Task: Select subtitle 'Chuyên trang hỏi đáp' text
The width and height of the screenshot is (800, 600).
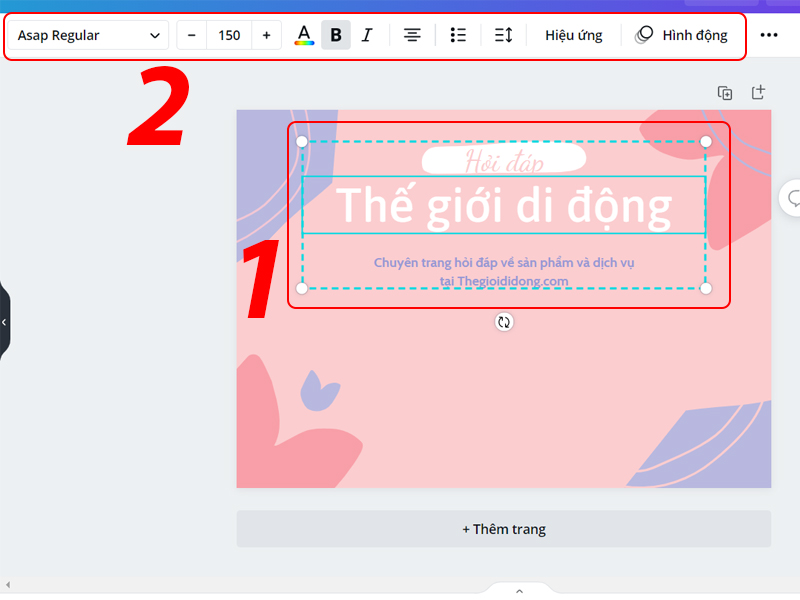Action: click(504, 271)
